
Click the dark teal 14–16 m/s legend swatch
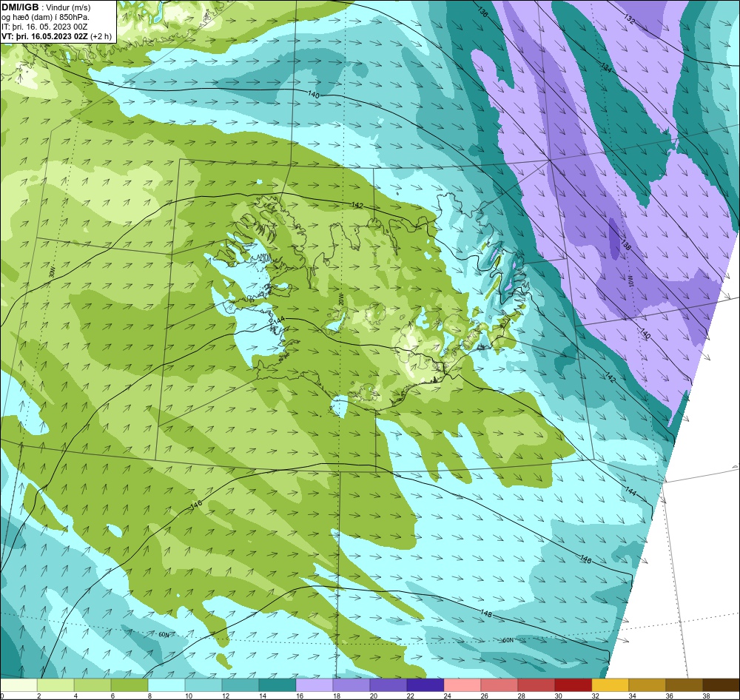[277, 685]
